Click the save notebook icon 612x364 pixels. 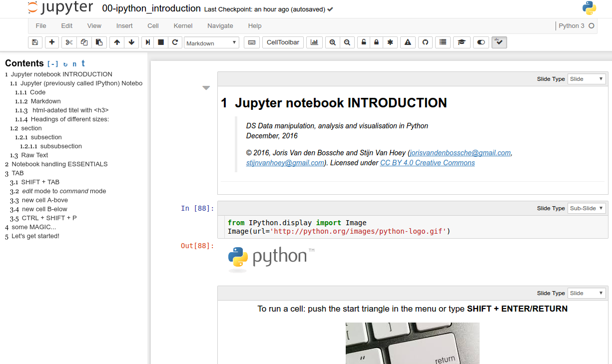35,42
